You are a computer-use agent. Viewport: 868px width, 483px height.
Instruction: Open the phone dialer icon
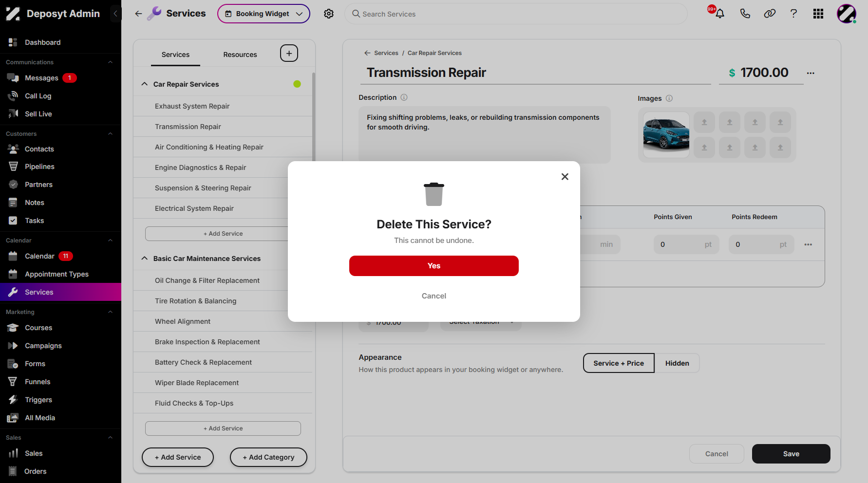(745, 14)
